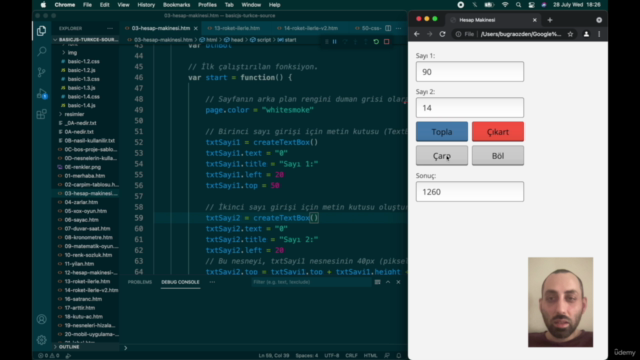Click the Spaces: 4 indentation setting
This screenshot has width=640, height=360.
tap(307, 356)
